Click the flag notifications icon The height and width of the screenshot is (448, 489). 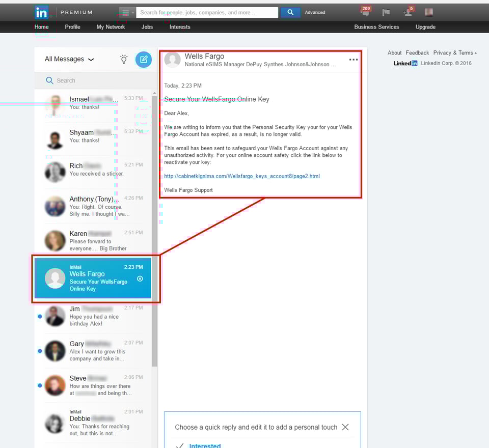(x=386, y=12)
